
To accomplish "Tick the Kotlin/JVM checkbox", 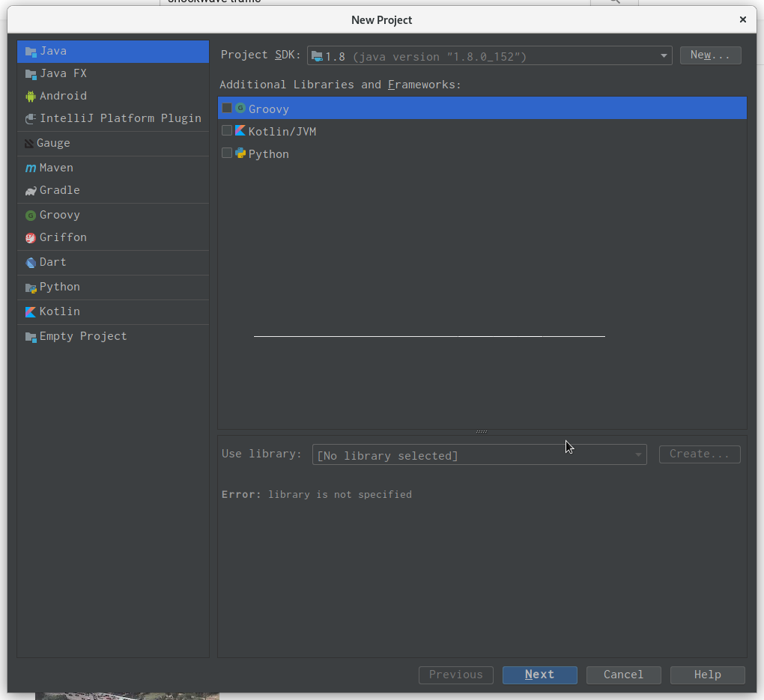I will click(x=226, y=130).
